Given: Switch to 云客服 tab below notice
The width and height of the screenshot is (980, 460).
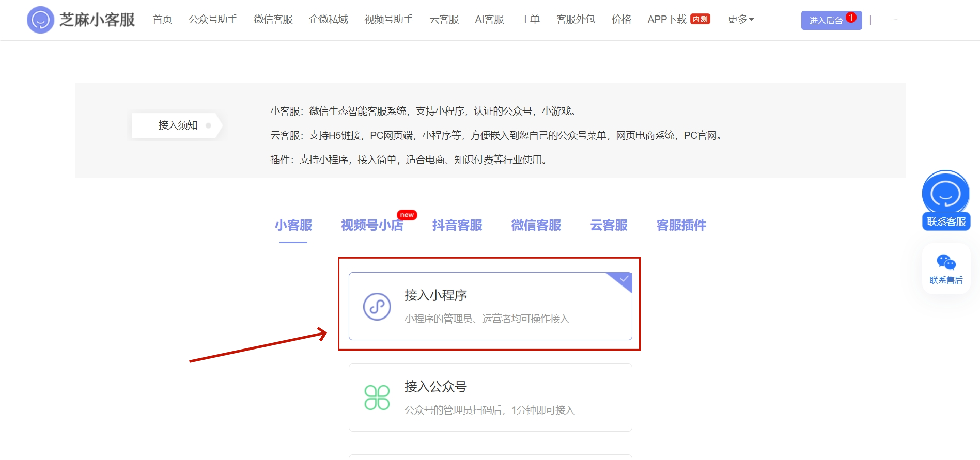Looking at the screenshot, I should (609, 225).
